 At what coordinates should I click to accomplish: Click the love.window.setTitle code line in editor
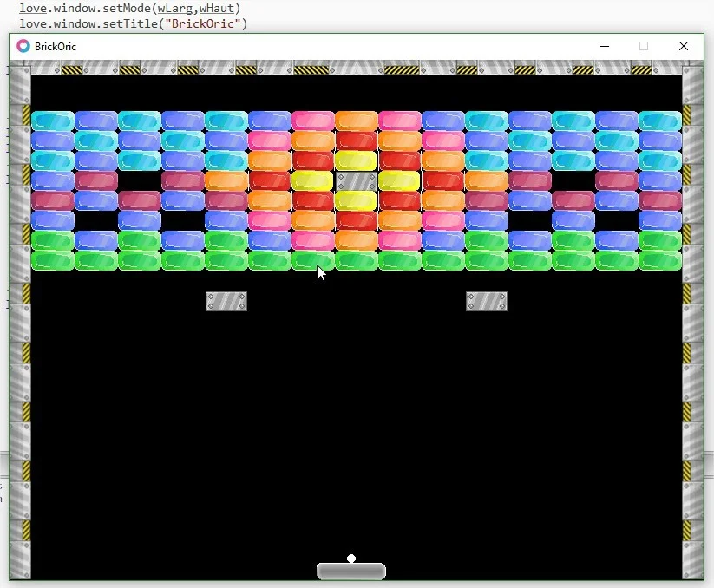[133, 23]
